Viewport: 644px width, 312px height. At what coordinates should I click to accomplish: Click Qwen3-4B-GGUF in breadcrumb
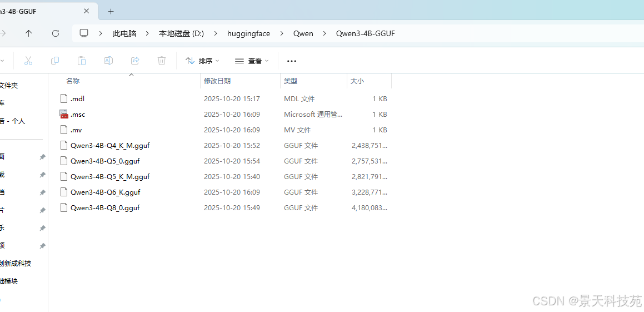(x=365, y=34)
